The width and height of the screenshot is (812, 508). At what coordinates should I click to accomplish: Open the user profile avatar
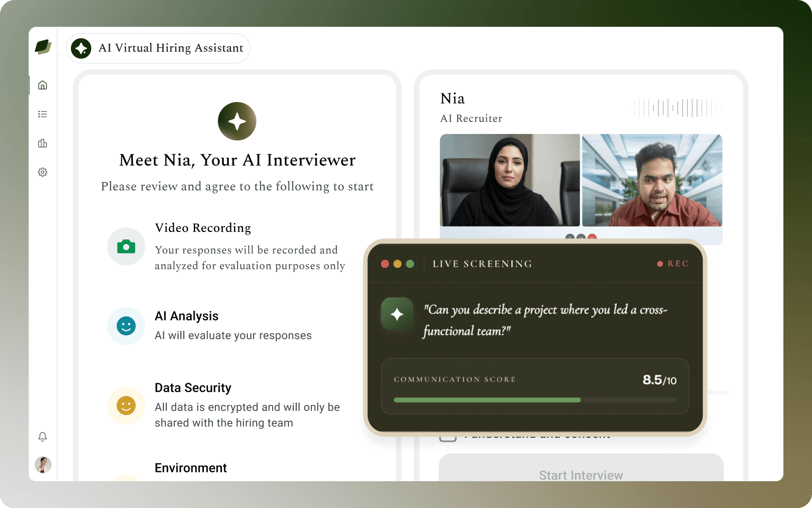point(43,465)
